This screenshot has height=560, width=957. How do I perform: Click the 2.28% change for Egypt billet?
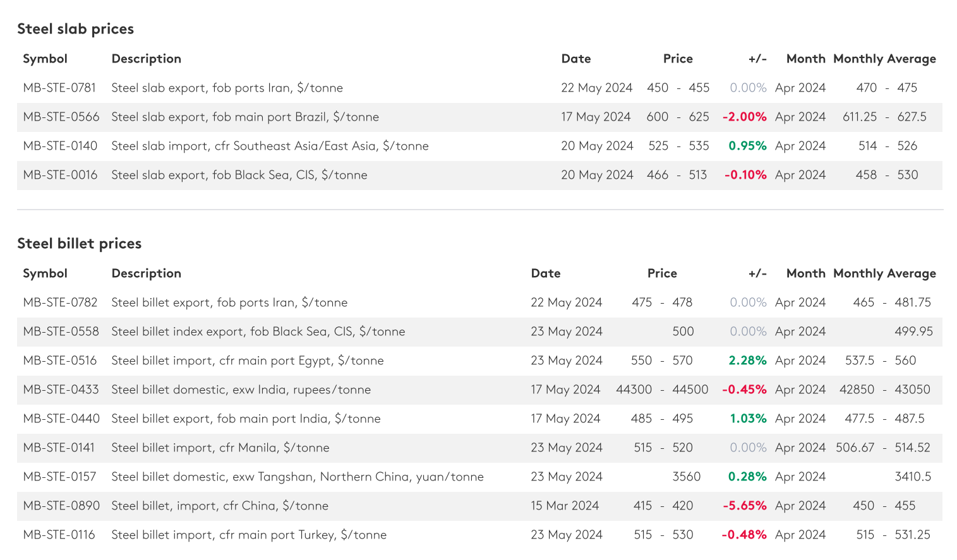point(747,360)
